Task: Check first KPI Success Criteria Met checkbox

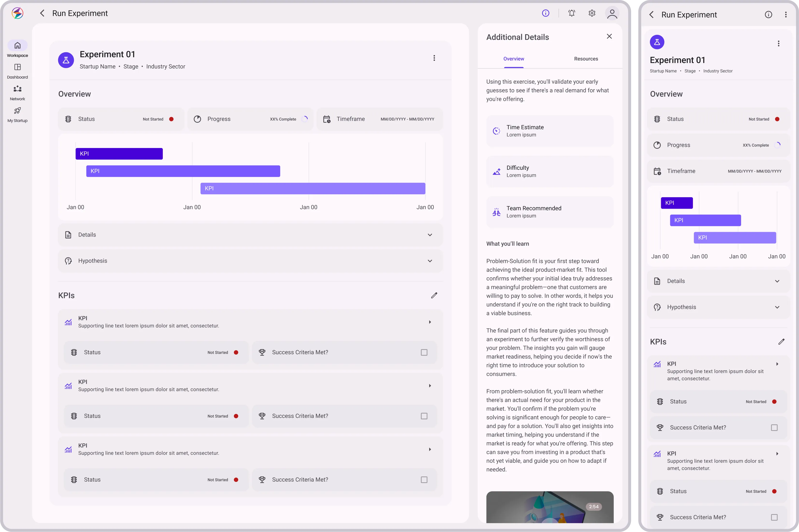Action: pyautogui.click(x=424, y=353)
